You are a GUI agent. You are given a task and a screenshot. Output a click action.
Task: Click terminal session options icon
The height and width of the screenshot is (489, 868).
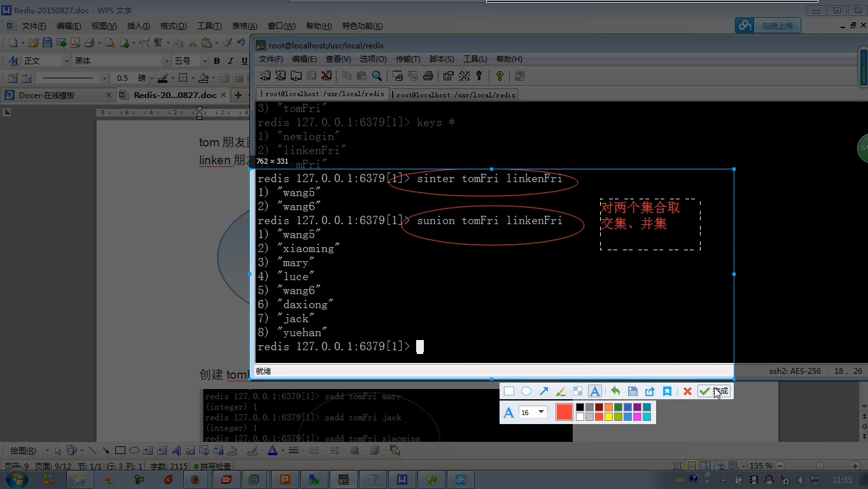(x=448, y=76)
